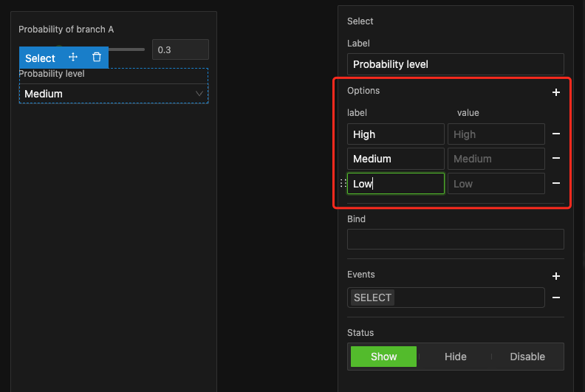The image size is (585, 392).
Task: Remove the SELECT event with its minus icon
Action: pos(556,298)
